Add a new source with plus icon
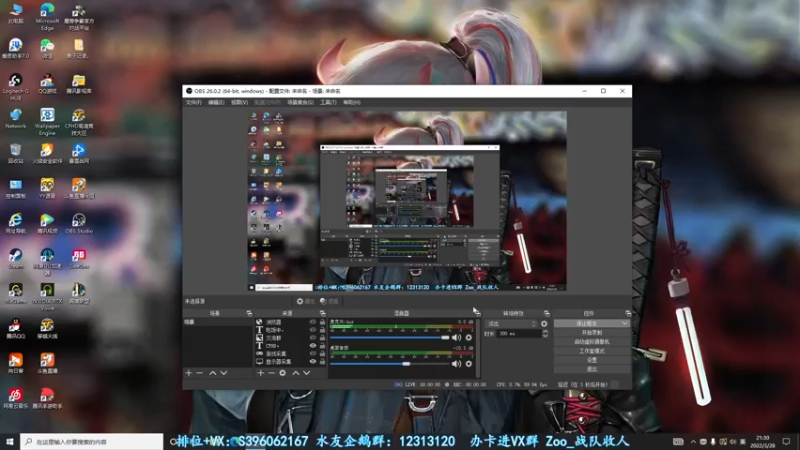This screenshot has height=450, width=800. [261, 373]
